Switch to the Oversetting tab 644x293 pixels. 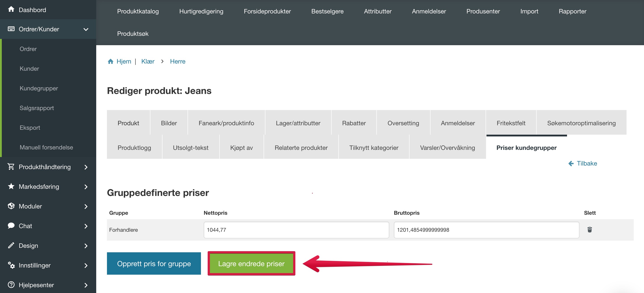pyautogui.click(x=403, y=123)
